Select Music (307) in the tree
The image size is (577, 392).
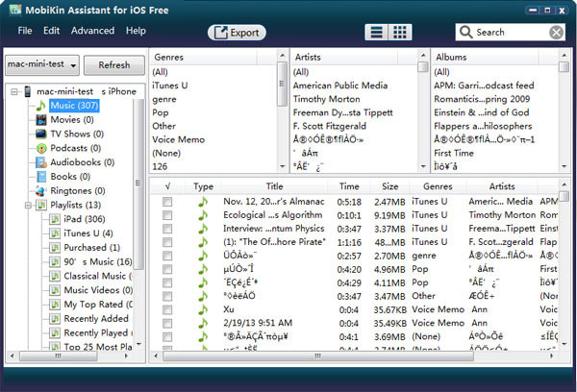click(x=74, y=106)
